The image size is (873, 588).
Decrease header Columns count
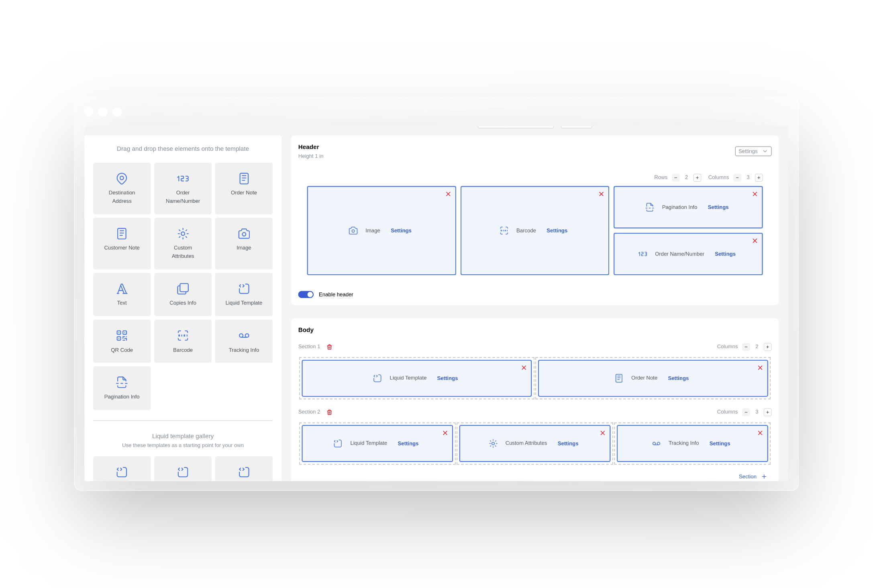tap(737, 178)
